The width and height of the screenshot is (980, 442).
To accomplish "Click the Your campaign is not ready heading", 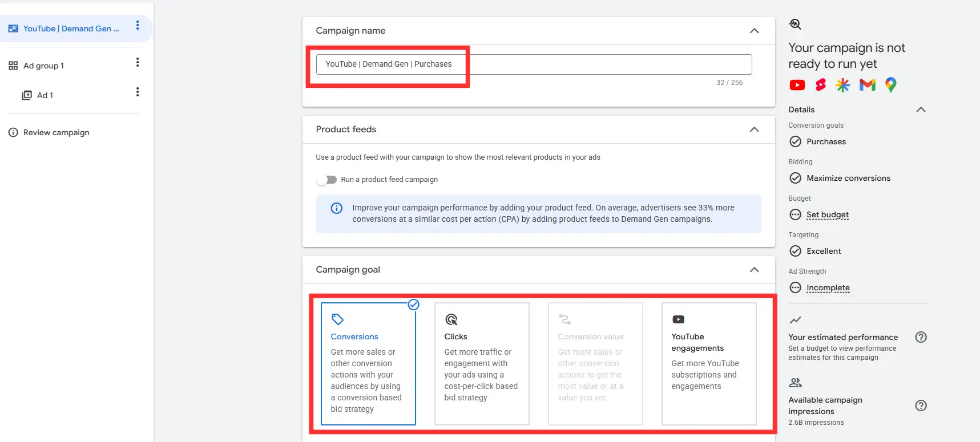I will [x=847, y=56].
